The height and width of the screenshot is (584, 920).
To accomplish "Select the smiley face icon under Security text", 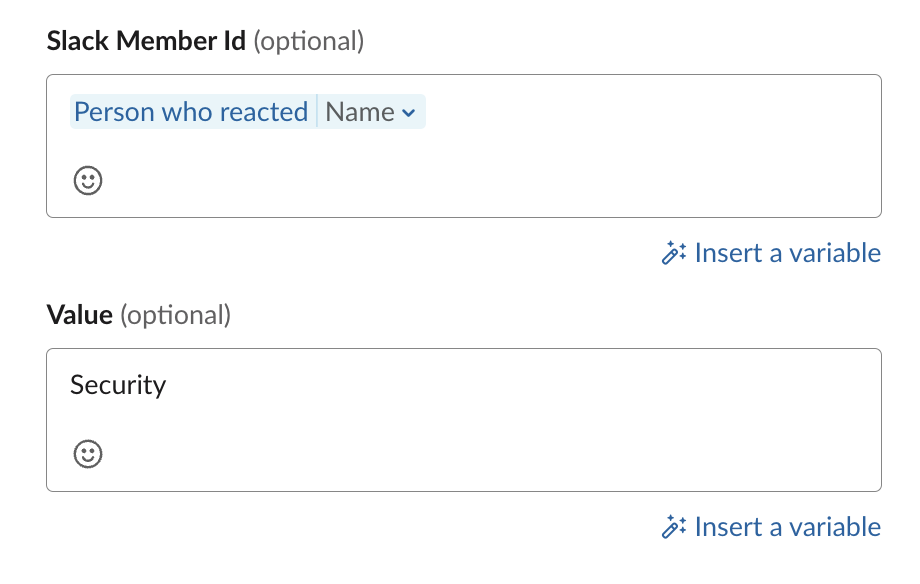I will (87, 453).
